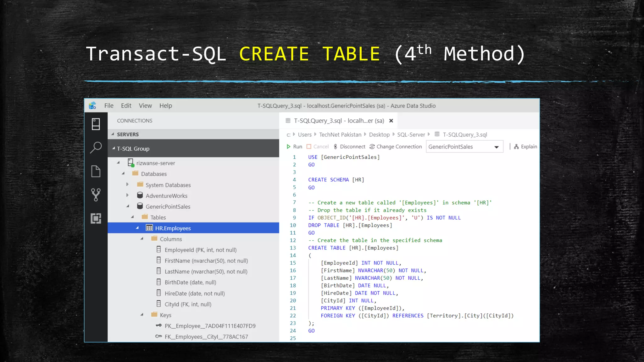Click the primary key icon for PK__Employee
Viewport: 644px width, 362px height.
158,326
